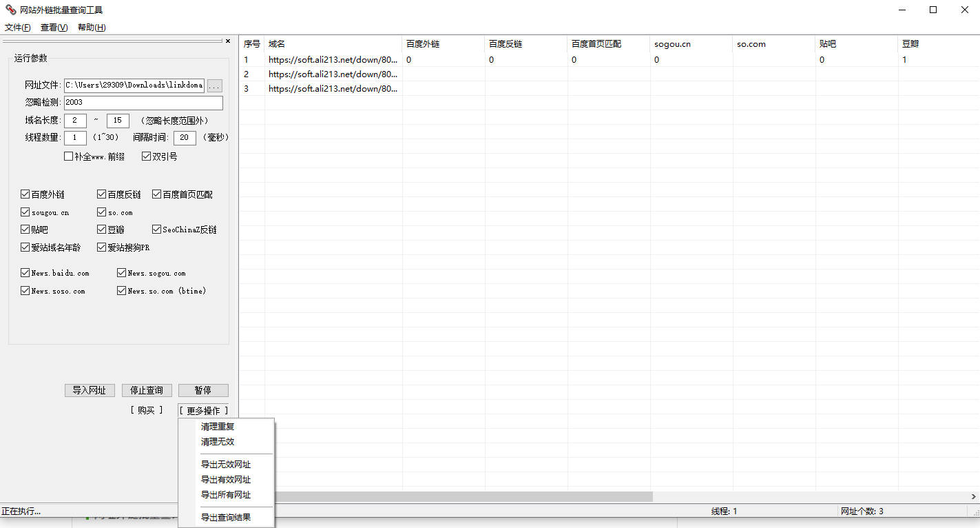Close the left parameters panel with x
The width and height of the screenshot is (980, 528).
(x=228, y=41)
